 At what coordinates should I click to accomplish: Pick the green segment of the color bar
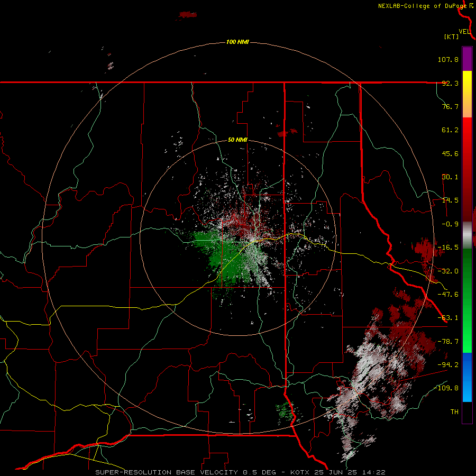click(467, 300)
